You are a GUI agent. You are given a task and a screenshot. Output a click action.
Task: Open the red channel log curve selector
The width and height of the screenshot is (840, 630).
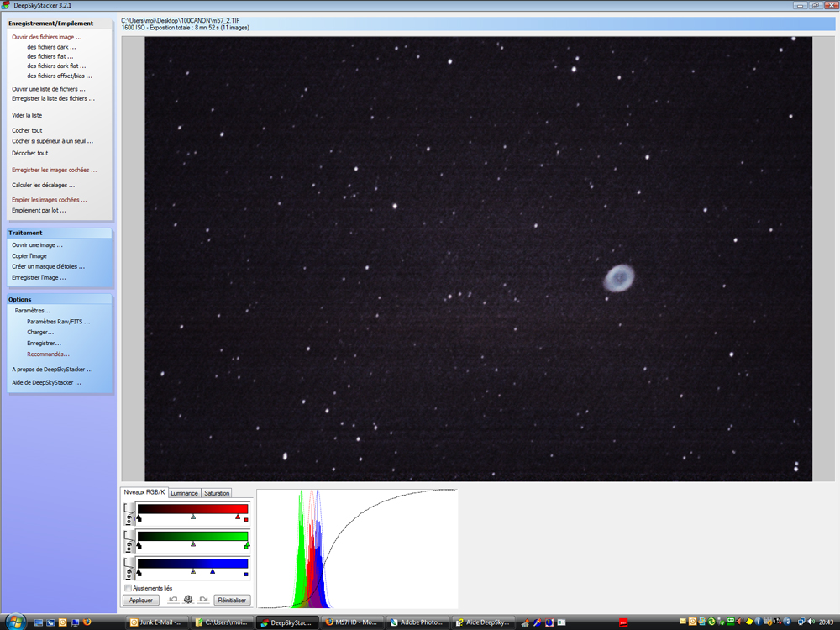coord(129,514)
